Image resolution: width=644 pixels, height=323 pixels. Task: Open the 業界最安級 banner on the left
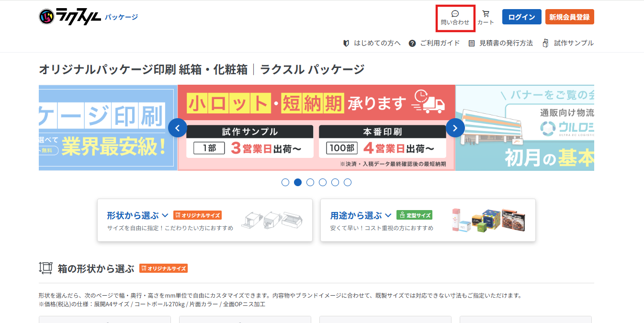[108, 128]
